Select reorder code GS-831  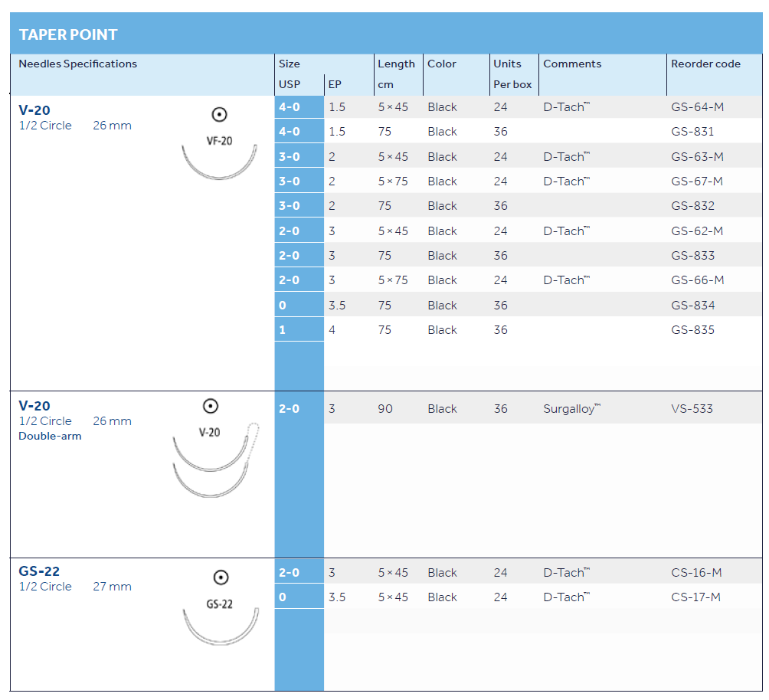pyautogui.click(x=692, y=132)
